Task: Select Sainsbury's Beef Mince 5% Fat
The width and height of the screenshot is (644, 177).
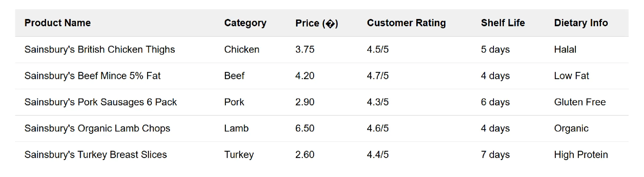Action: point(92,76)
